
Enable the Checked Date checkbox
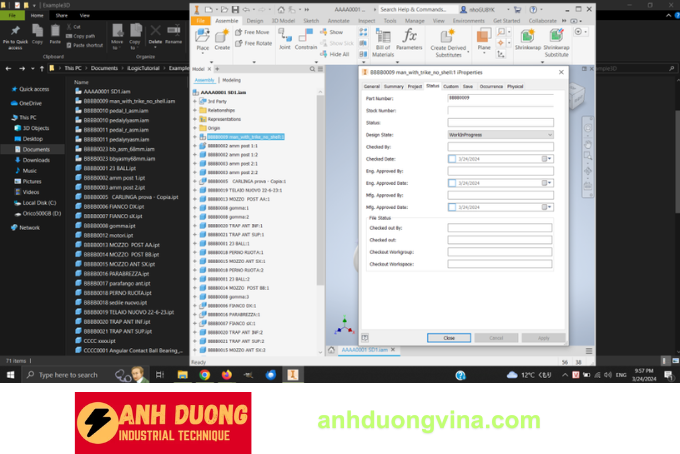[x=452, y=158]
